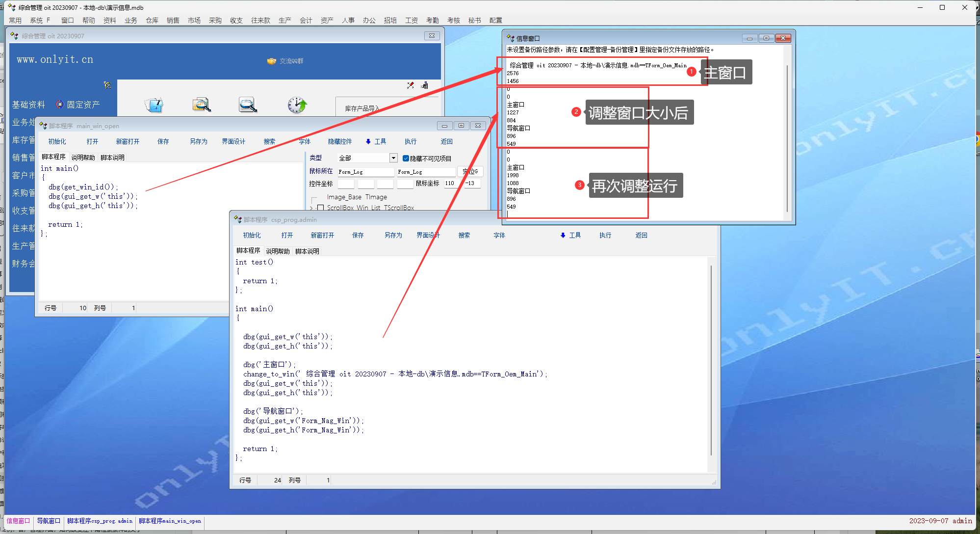Click 导航窗口 in bottom window bar
The image size is (980, 534).
coord(49,521)
